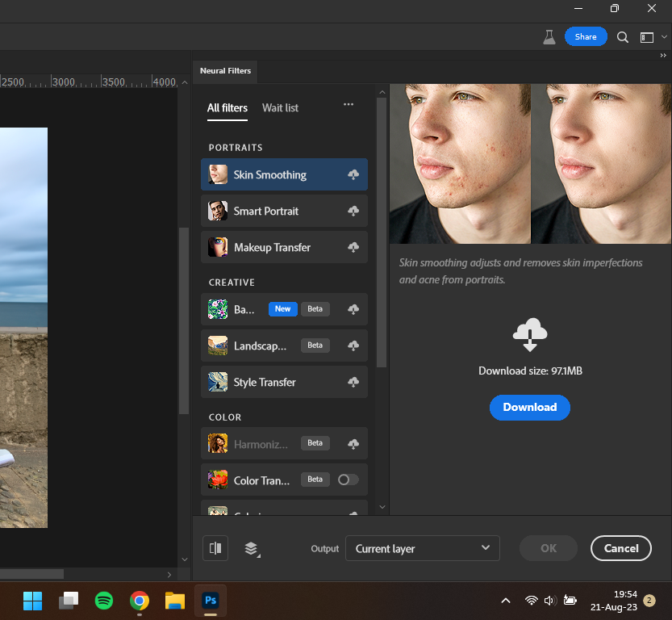The width and height of the screenshot is (672, 620).
Task: Click the Harmoniz... filter thumbnail
Action: (218, 443)
